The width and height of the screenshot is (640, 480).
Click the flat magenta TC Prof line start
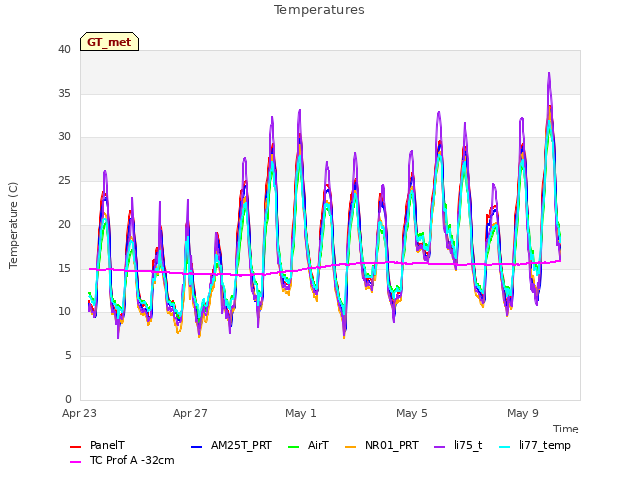(90, 269)
